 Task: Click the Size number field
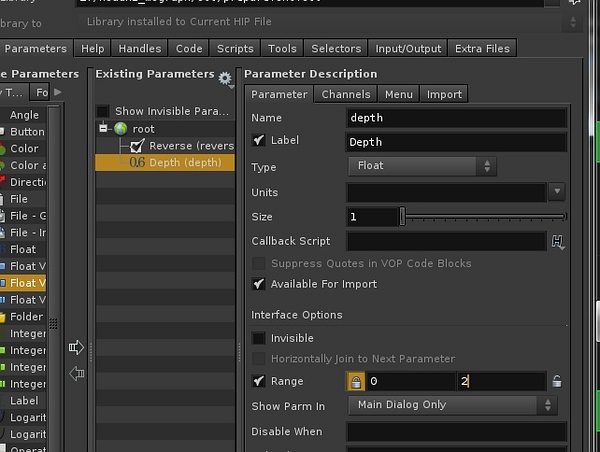point(372,217)
